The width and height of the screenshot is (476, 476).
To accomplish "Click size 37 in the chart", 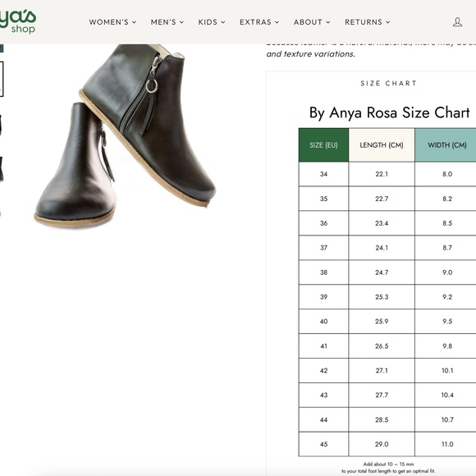I will [x=323, y=248].
